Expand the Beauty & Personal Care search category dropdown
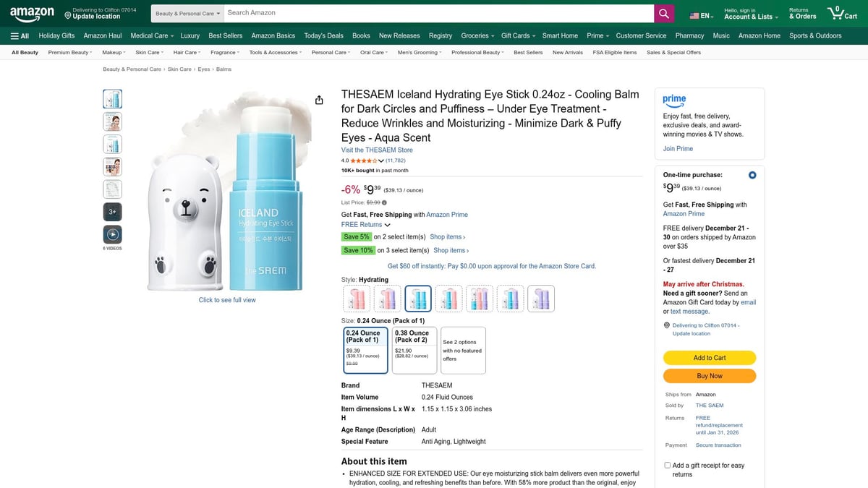 click(185, 13)
